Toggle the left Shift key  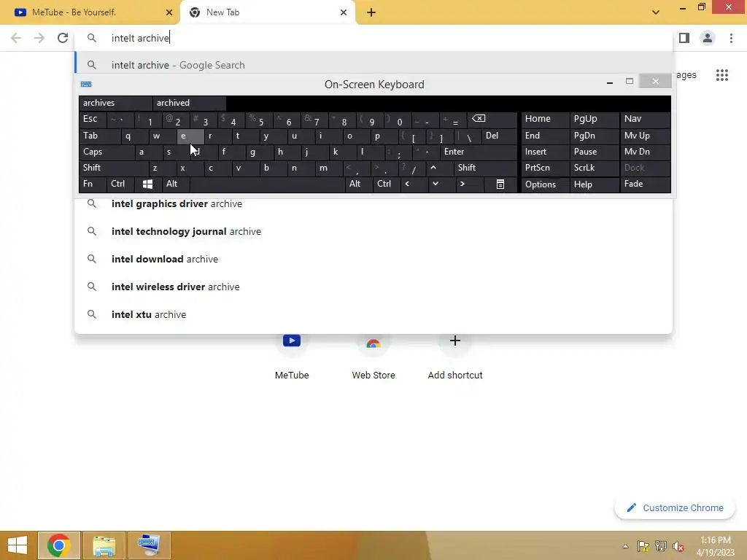[x=113, y=168]
